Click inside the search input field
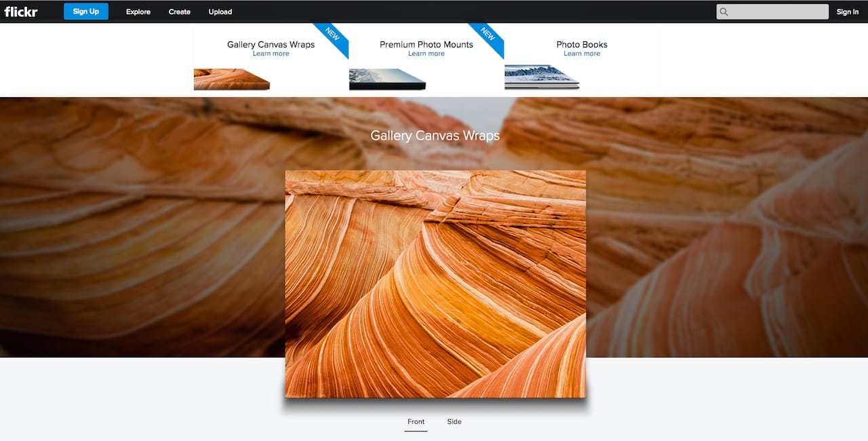The image size is (868, 441). pos(773,12)
